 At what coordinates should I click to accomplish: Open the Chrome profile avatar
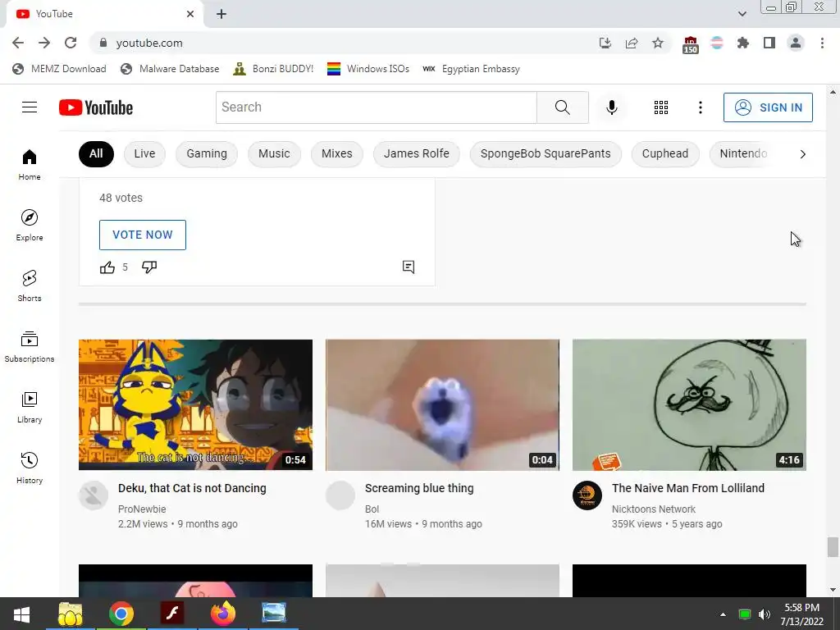point(796,43)
